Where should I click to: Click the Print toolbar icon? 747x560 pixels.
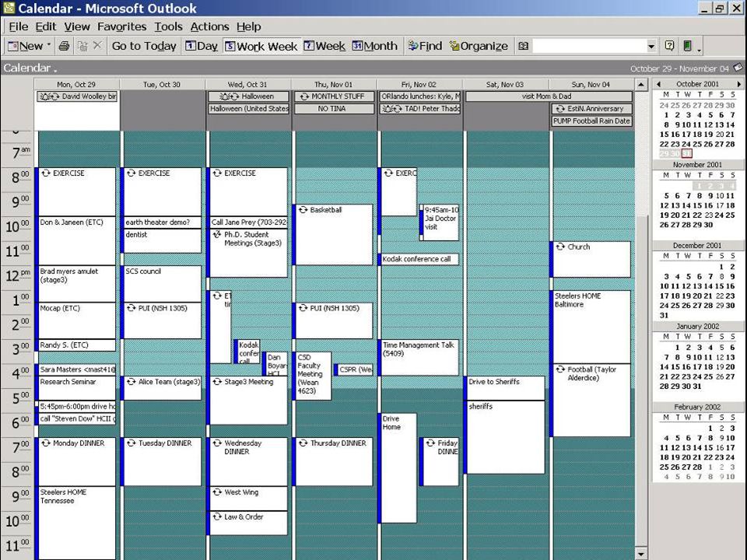pyautogui.click(x=64, y=46)
